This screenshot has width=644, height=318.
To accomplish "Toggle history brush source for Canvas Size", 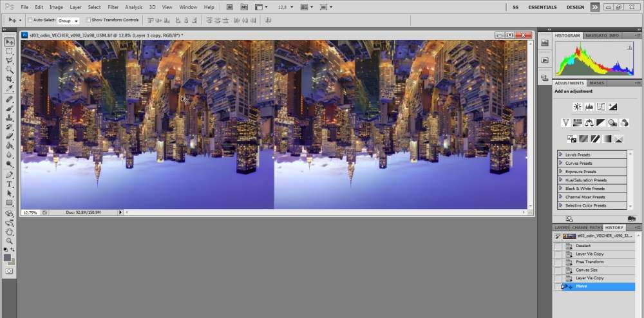I will 558,270.
